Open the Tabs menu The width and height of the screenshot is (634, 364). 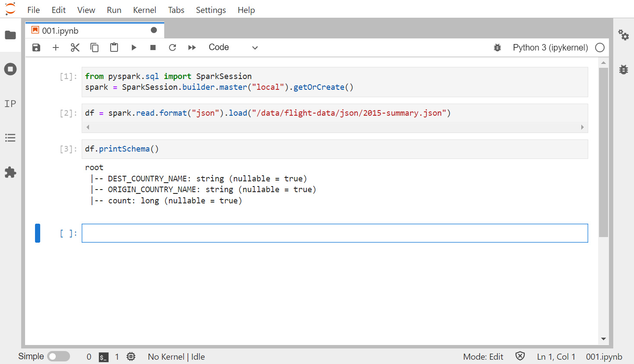pyautogui.click(x=176, y=10)
